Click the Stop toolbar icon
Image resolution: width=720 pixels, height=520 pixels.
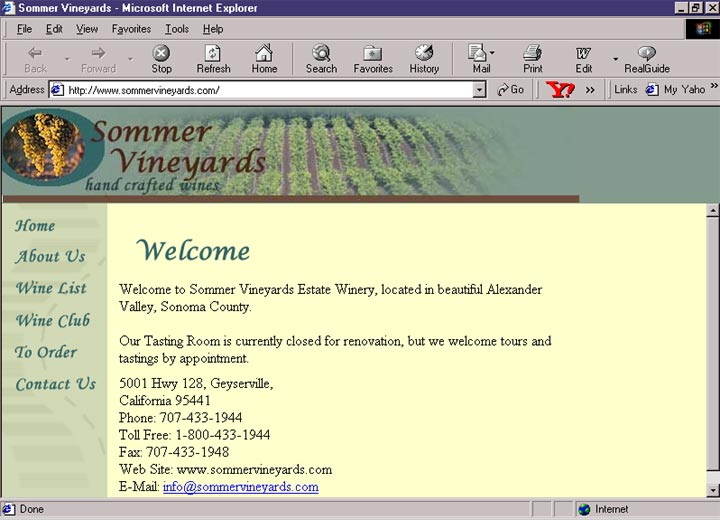[161, 59]
